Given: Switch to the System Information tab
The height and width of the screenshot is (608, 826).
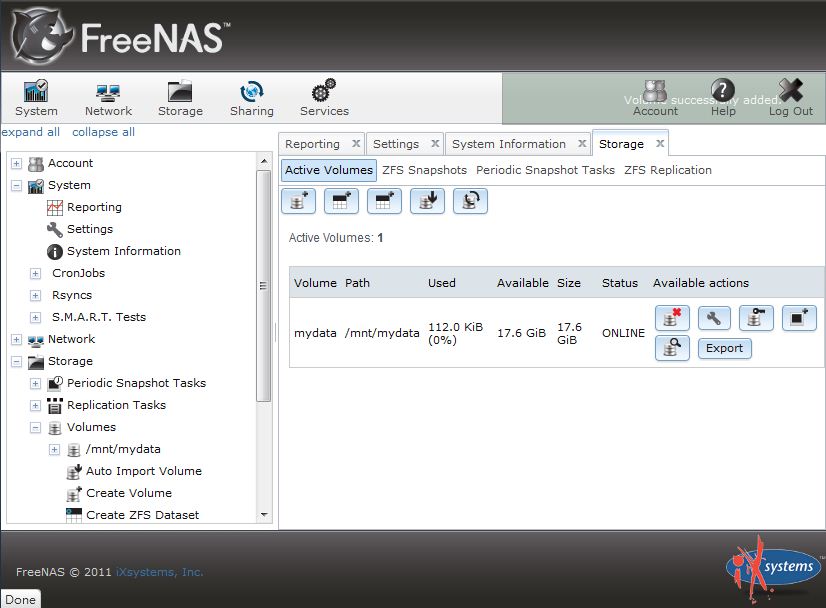Looking at the screenshot, I should tap(508, 144).
